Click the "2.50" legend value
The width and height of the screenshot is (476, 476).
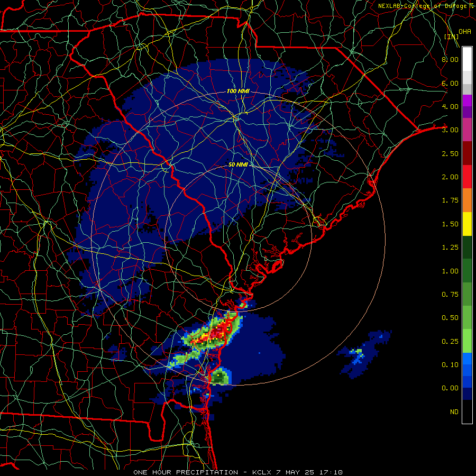(x=450, y=153)
